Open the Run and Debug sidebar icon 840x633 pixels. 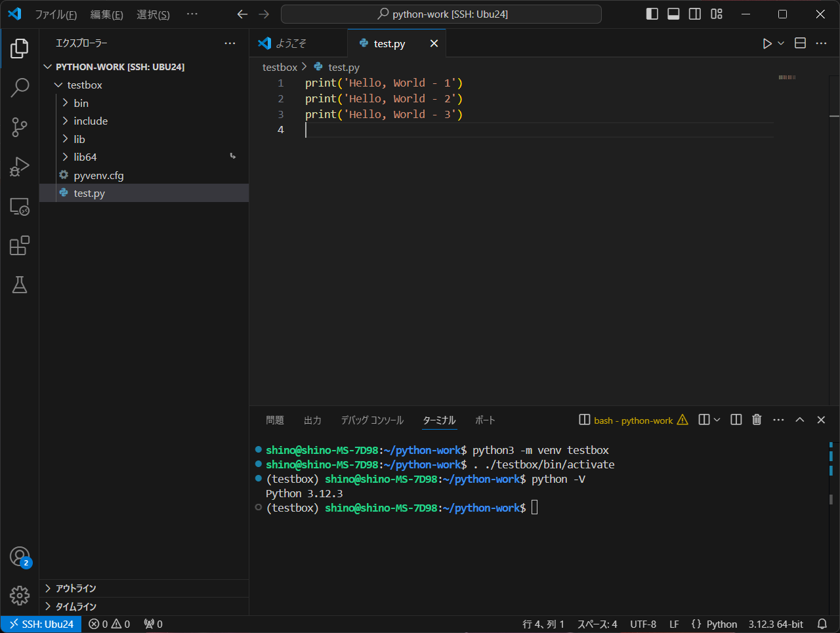coord(19,167)
